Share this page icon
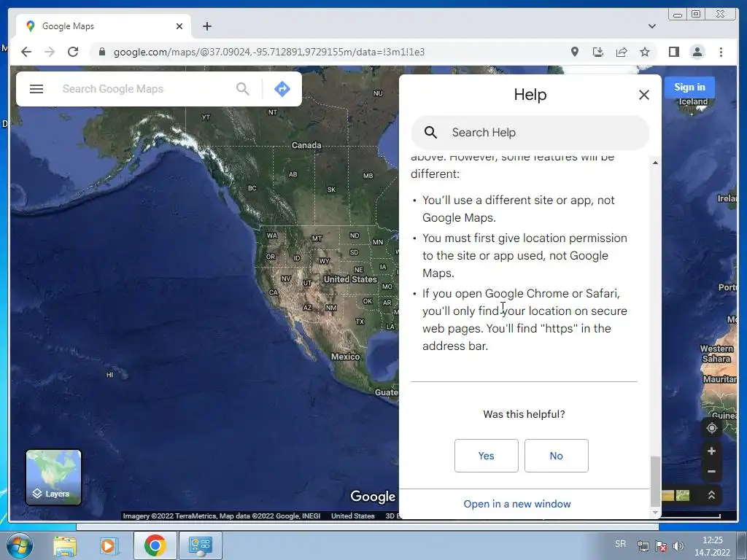Image resolution: width=747 pixels, height=560 pixels. pos(622,52)
